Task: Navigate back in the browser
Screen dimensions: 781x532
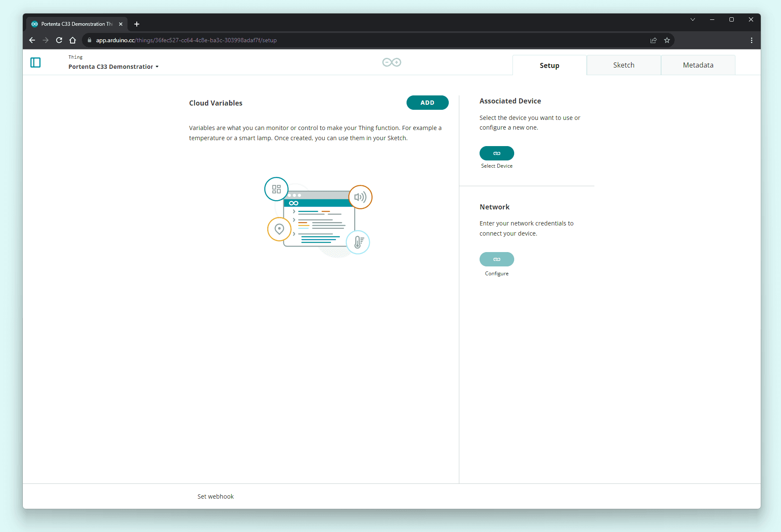Action: (32, 40)
